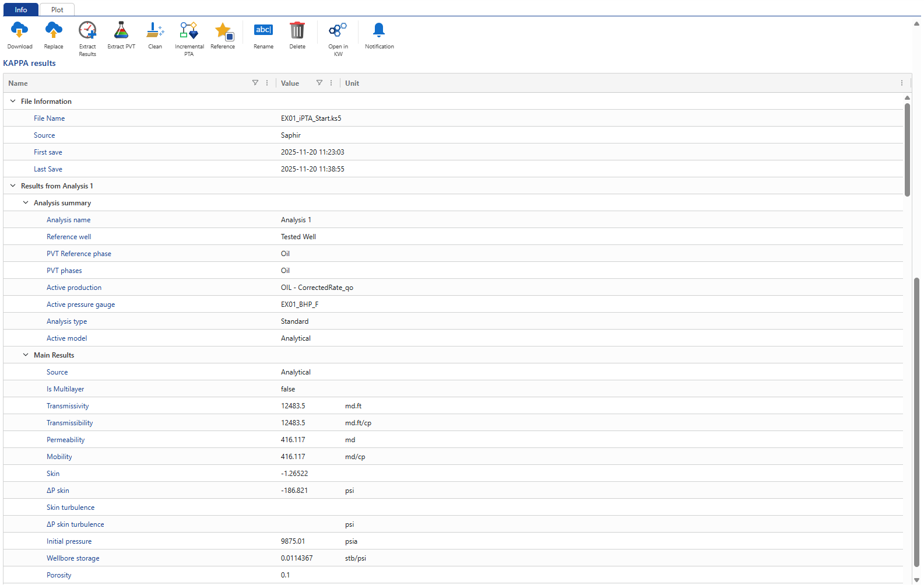Viewport: 924px width, 588px height.
Task: Click EX01_BHP_F gauge value
Action: (x=300, y=304)
